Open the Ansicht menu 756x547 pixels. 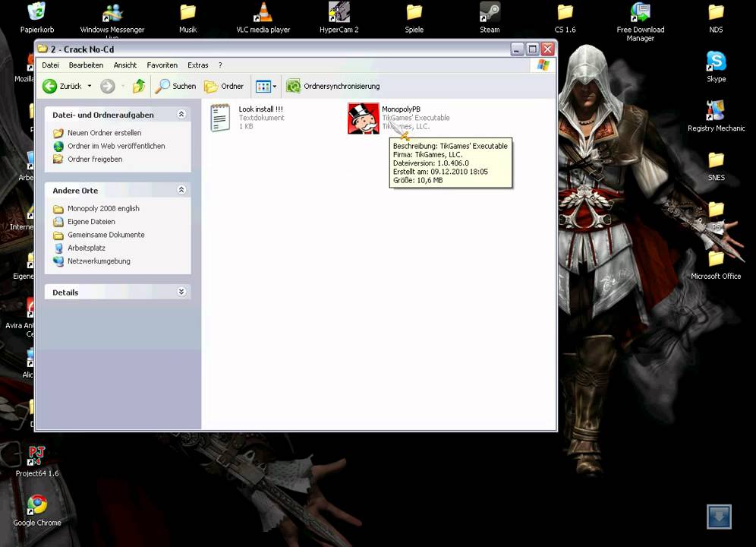pos(125,65)
